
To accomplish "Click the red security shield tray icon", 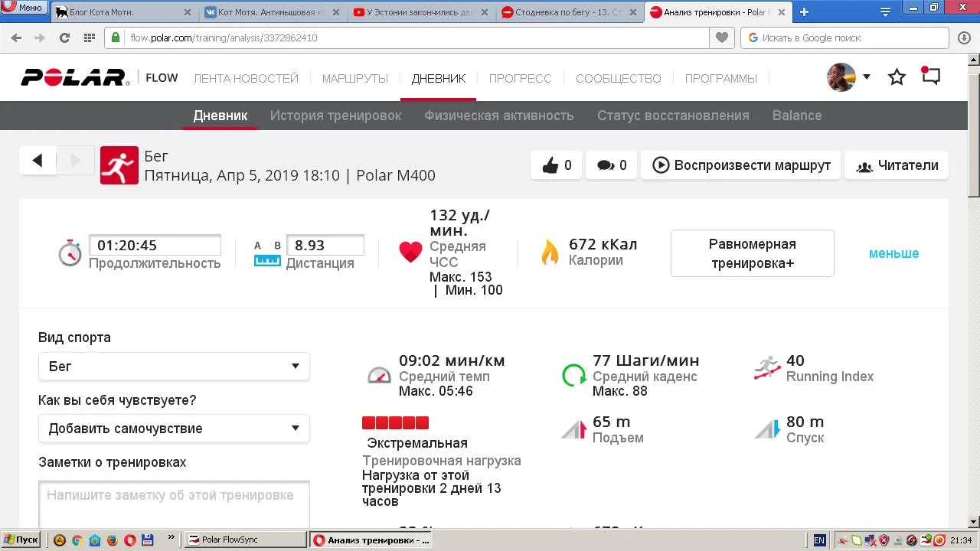I will 884,540.
